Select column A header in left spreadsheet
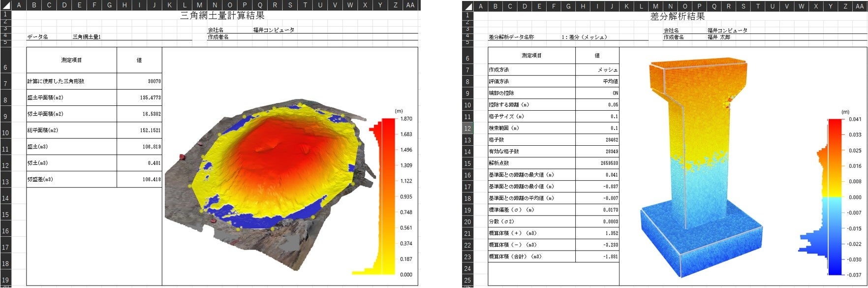This screenshot has height=288, width=868. tap(19, 5)
